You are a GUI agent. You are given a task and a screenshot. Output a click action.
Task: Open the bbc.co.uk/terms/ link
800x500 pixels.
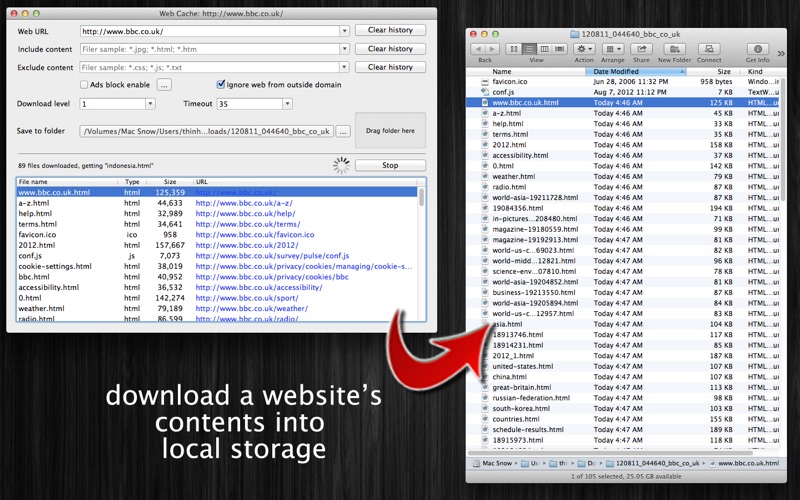click(x=248, y=224)
